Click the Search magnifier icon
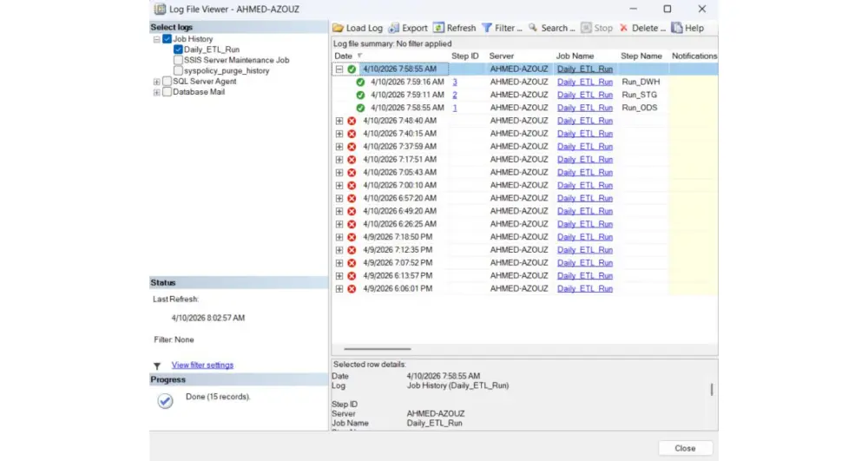This screenshot has width=868, height=461. 533,28
